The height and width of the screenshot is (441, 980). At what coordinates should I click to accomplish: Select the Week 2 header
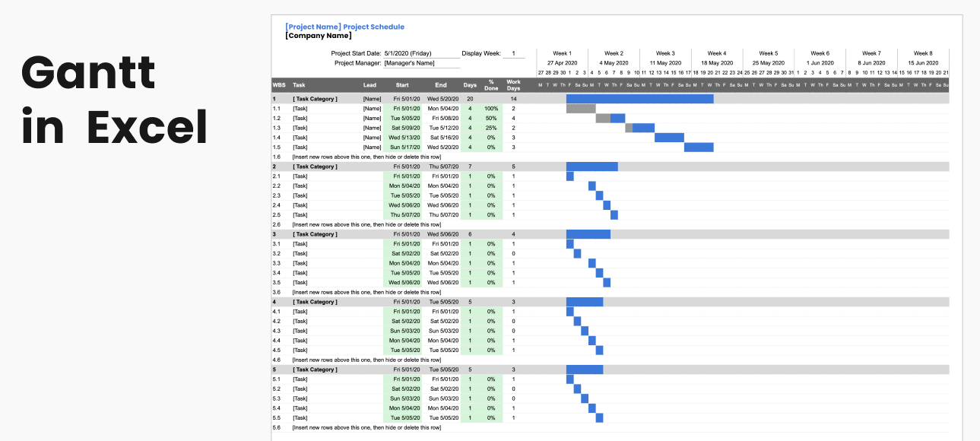click(614, 53)
